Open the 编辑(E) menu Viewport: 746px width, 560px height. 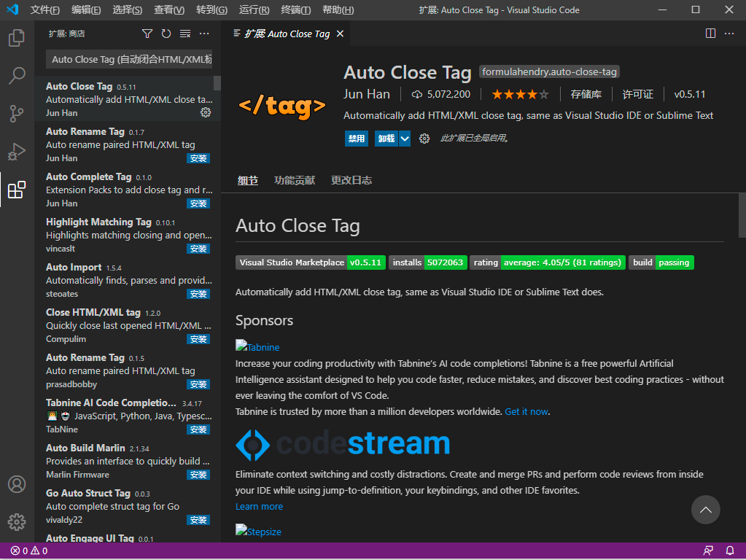[x=86, y=10]
